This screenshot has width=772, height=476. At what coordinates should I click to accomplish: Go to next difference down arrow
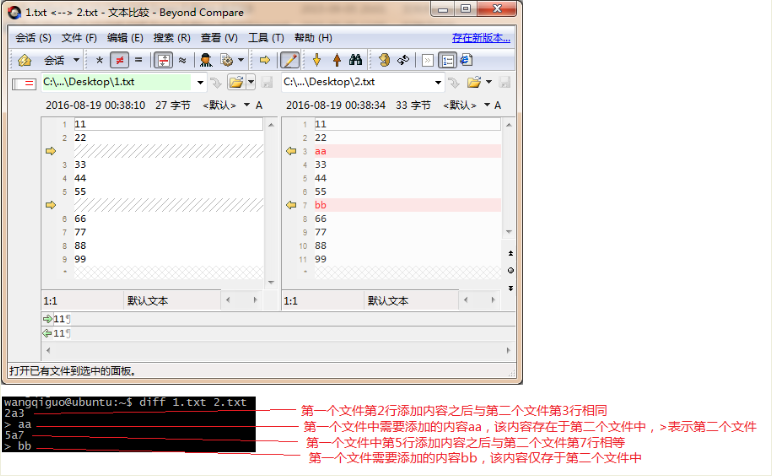(317, 60)
